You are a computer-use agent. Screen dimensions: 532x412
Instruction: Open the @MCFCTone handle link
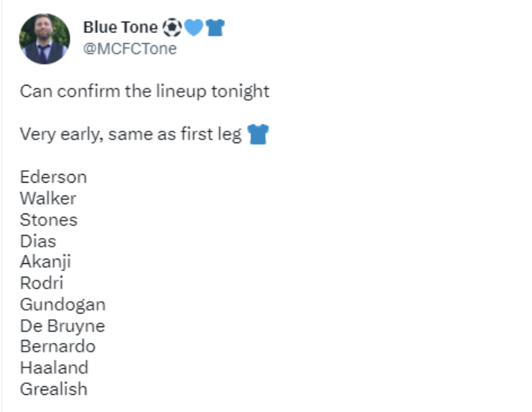tap(129, 49)
